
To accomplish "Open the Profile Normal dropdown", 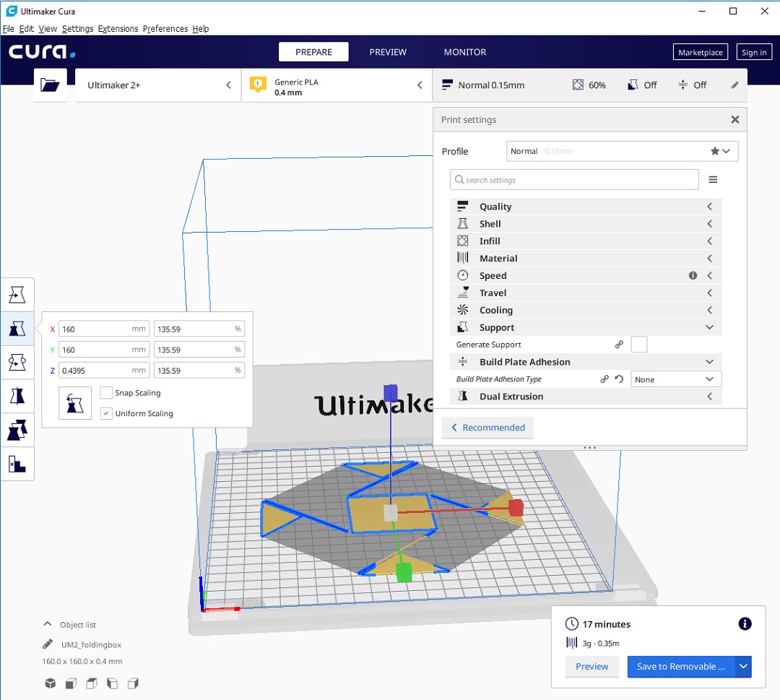I will (x=623, y=151).
